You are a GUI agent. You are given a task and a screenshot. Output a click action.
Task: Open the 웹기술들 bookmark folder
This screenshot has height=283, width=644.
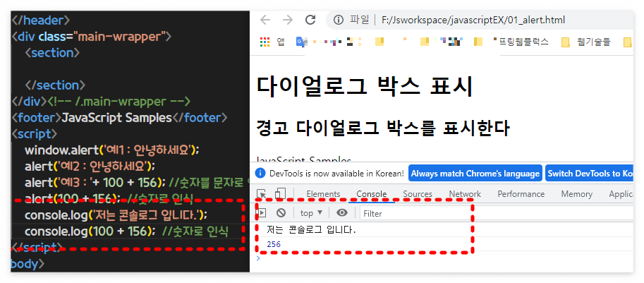pos(586,42)
